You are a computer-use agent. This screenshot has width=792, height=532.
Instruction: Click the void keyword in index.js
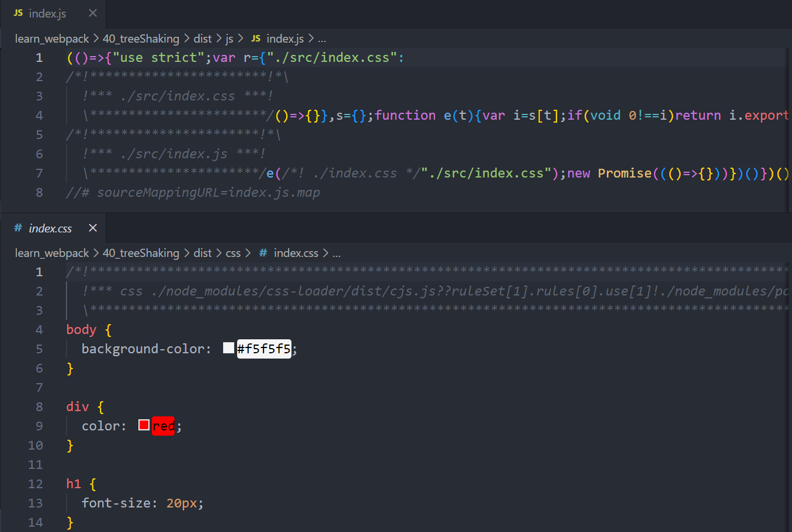tap(605, 115)
